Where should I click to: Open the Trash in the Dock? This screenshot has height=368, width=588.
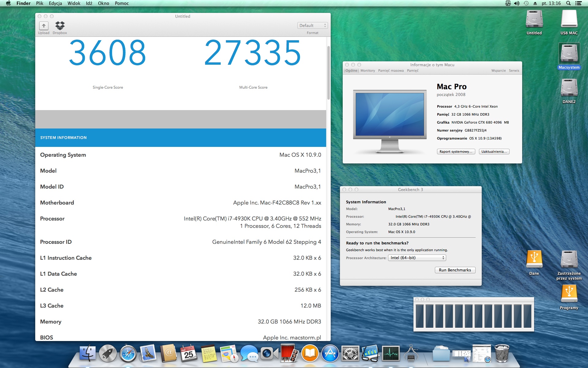click(502, 353)
